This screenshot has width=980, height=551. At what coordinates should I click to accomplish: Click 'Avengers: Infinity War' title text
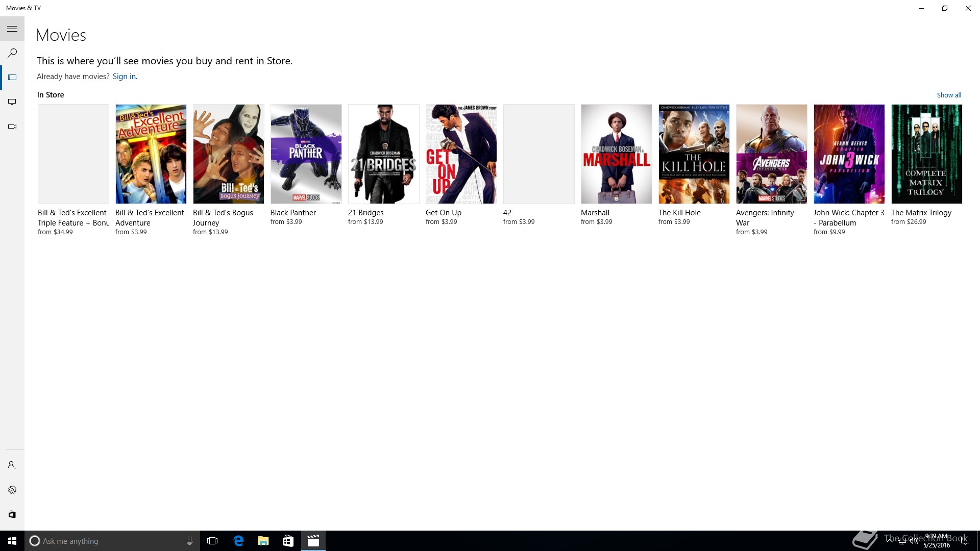[765, 218]
